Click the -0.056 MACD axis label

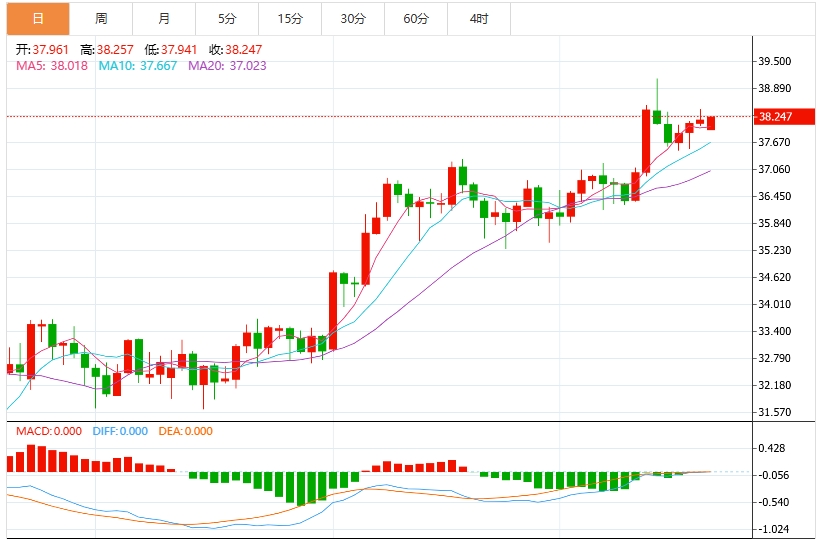(x=773, y=475)
